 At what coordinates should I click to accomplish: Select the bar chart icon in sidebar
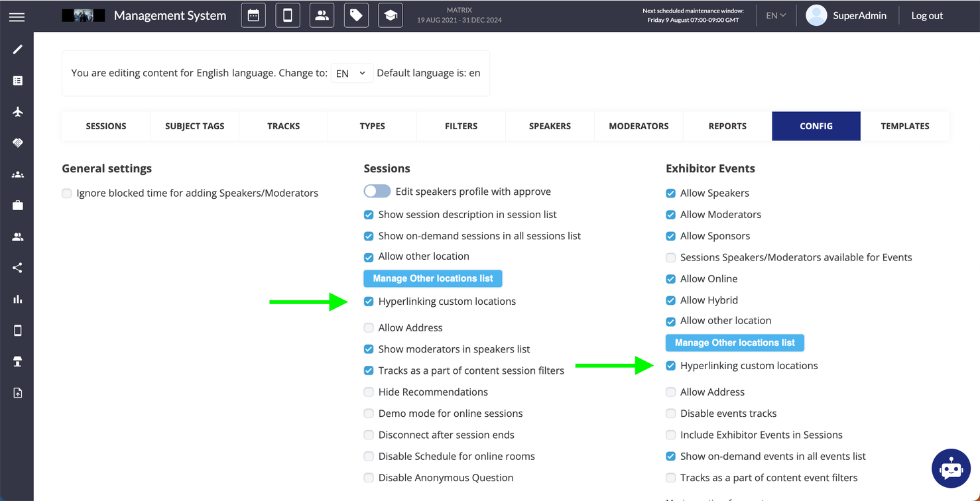point(18,299)
